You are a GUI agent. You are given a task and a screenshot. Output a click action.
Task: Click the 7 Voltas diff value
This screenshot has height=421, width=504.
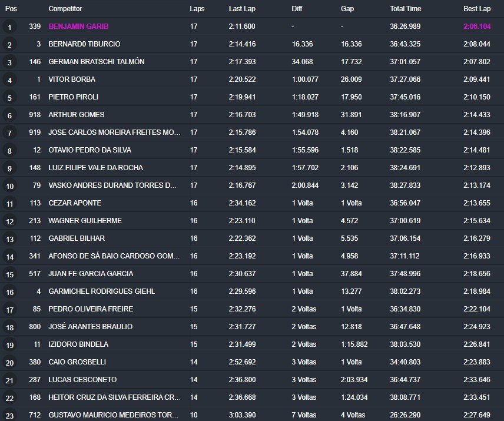(x=304, y=415)
